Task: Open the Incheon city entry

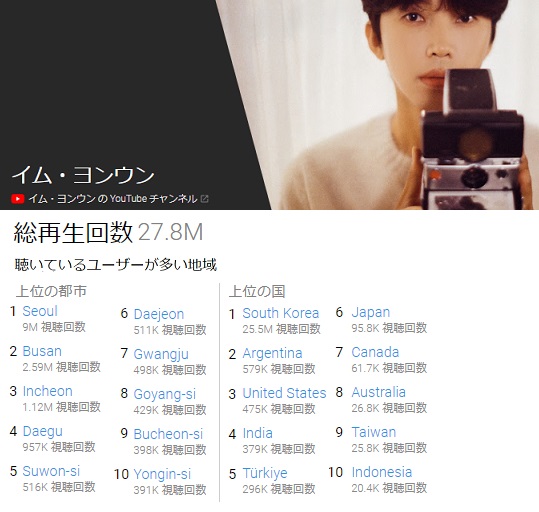Action: click(x=47, y=391)
